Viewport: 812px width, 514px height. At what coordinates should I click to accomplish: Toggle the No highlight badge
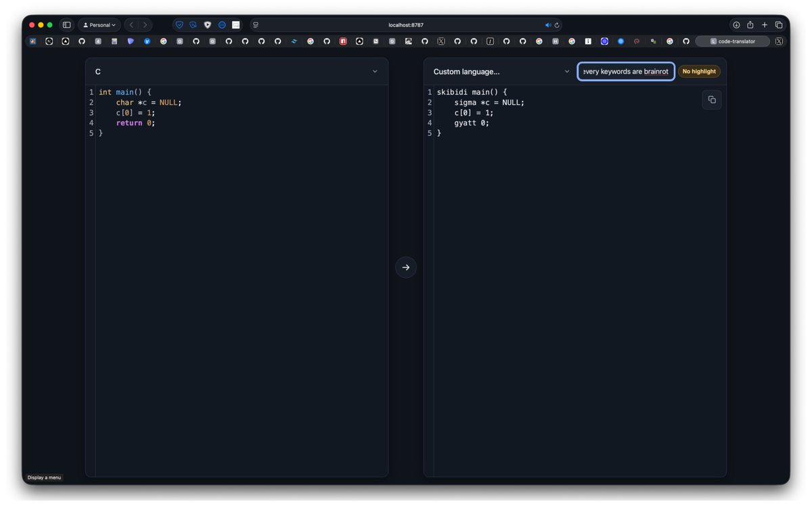(x=699, y=72)
